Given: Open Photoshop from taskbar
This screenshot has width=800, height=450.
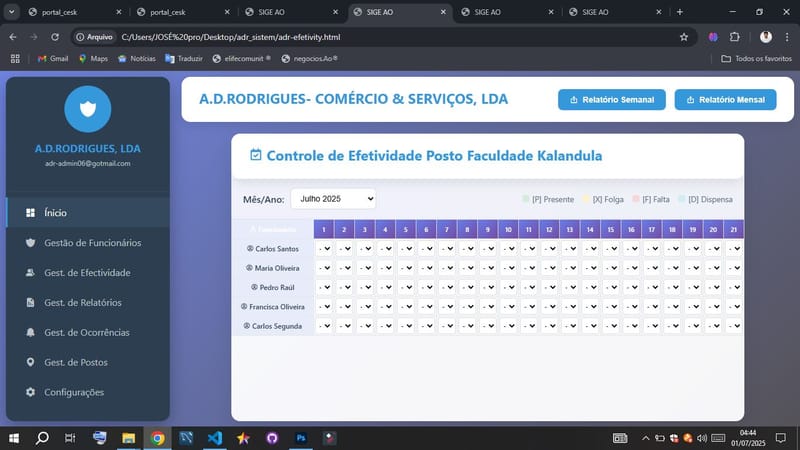Looking at the screenshot, I should pos(301,438).
